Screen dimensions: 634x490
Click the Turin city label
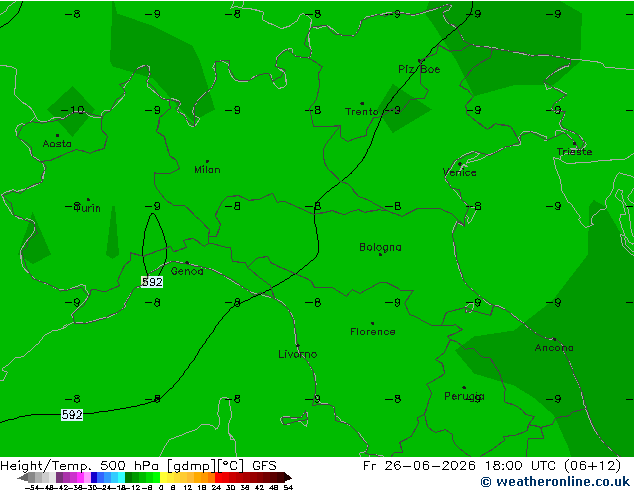[x=88, y=208]
